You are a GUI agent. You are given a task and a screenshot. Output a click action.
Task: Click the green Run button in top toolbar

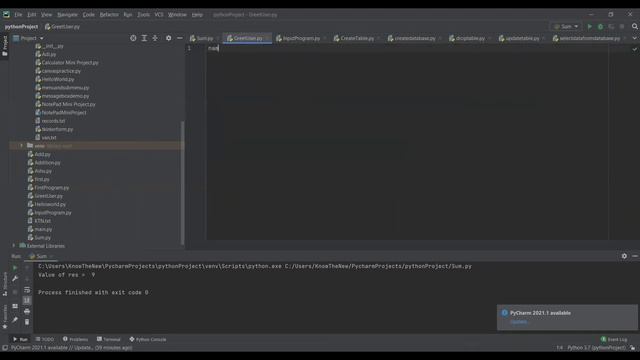click(x=589, y=27)
